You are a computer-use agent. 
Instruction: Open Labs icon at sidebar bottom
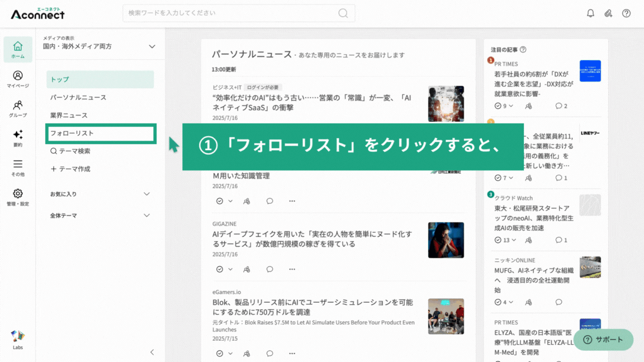point(18,340)
